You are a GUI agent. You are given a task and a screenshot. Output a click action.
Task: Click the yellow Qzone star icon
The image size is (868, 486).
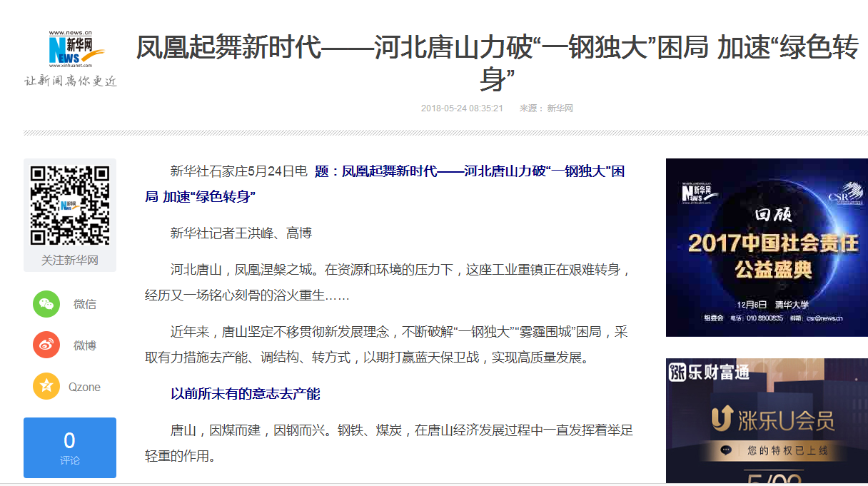[x=46, y=387]
